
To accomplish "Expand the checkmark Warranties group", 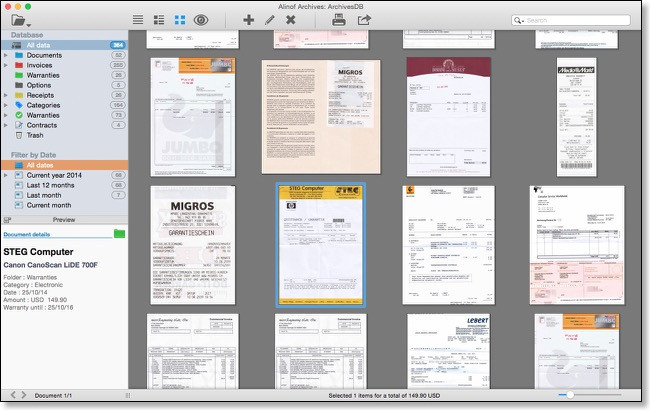I will point(6,115).
